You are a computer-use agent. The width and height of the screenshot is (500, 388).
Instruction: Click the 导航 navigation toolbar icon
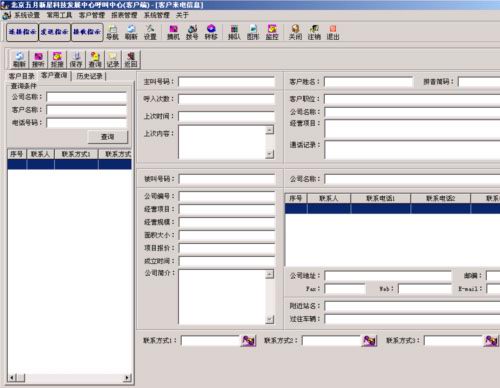(112, 32)
